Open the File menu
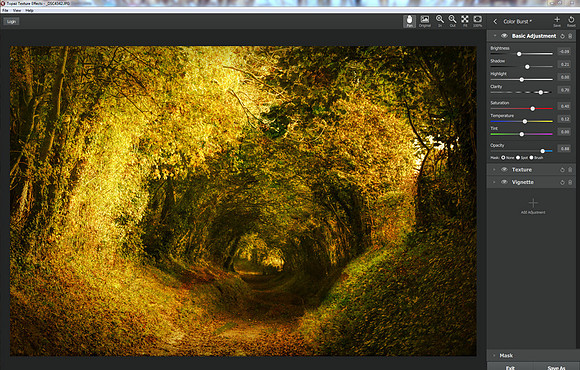Viewport: 580px width, 370px height. click(x=5, y=10)
